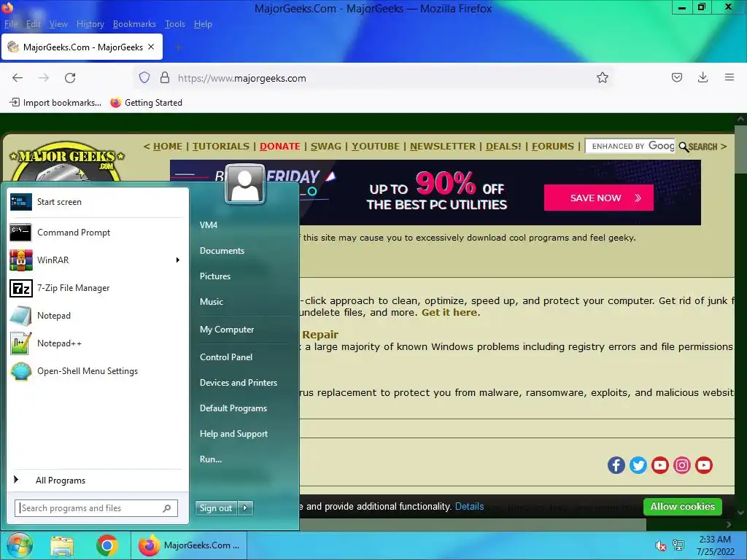Click the Windows Start orb button
The height and width of the screenshot is (560, 747).
[19, 545]
